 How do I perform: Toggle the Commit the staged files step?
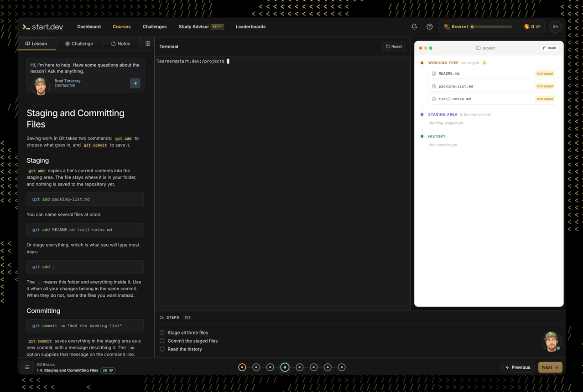click(x=162, y=341)
